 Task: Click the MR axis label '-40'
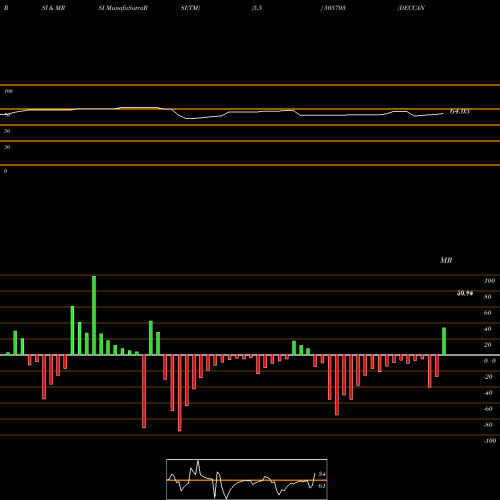tap(488, 393)
